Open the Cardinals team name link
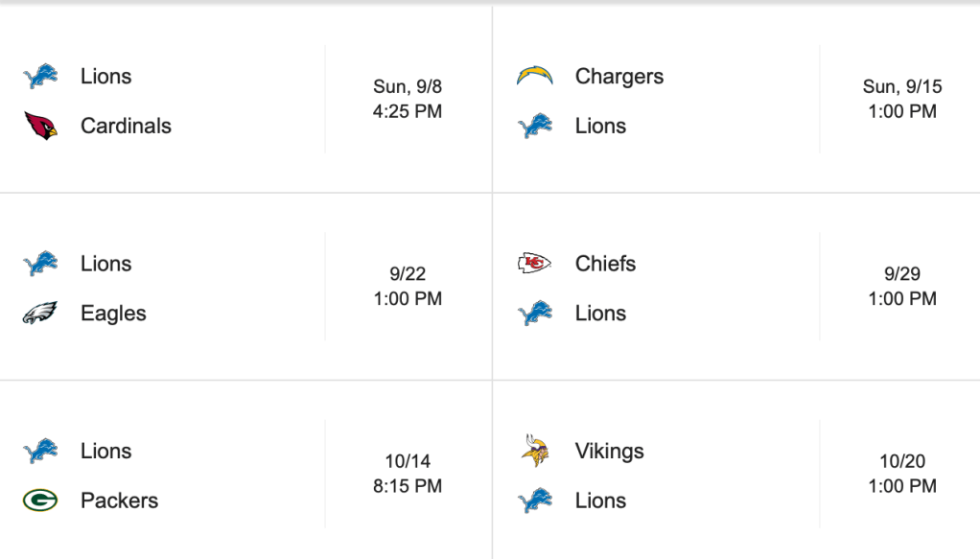This screenshot has width=980, height=559. [126, 126]
